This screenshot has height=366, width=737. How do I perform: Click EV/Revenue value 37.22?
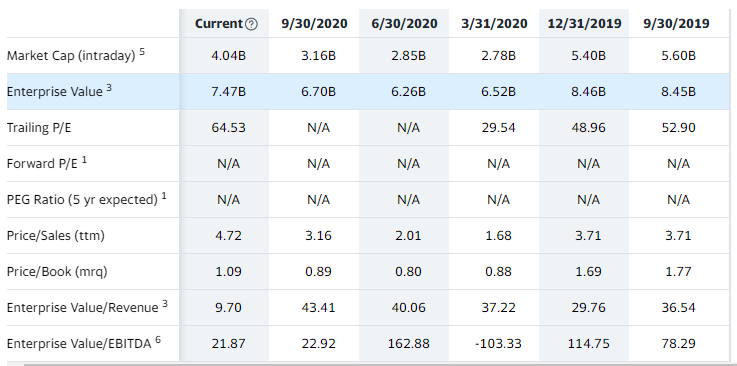point(498,307)
